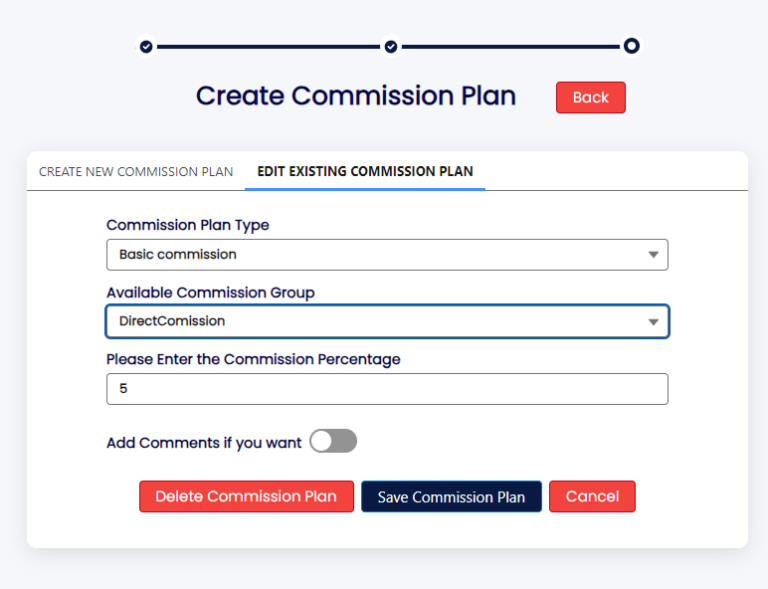Expand the DirectComission group dropdown
Viewport: 768px width, 589px height.
(x=386, y=322)
